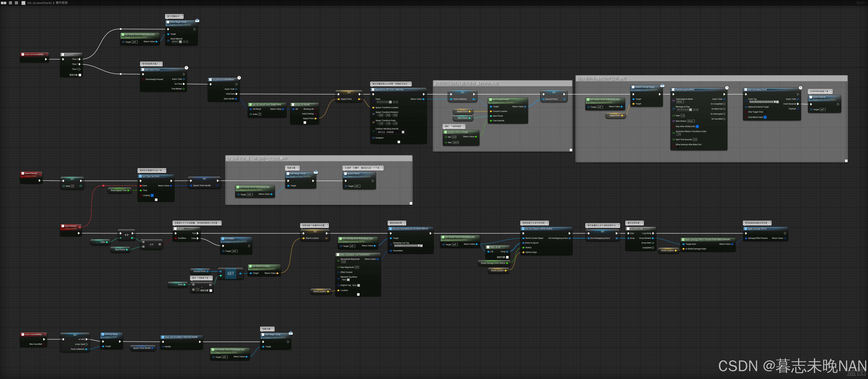The height and width of the screenshot is (379, 868).
Task: Click Add pin on the subtract node
Action: click(x=206, y=290)
